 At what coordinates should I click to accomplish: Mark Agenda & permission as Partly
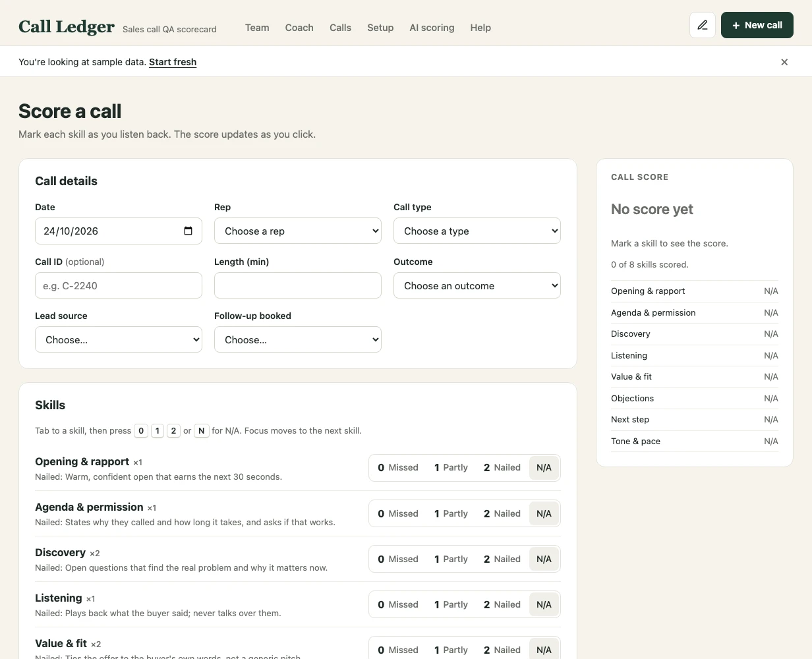(x=451, y=513)
